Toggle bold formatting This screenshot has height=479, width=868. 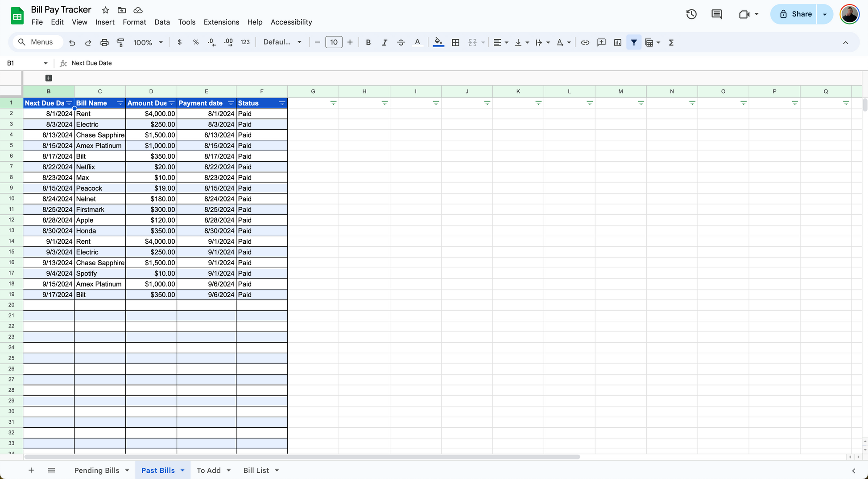(368, 42)
